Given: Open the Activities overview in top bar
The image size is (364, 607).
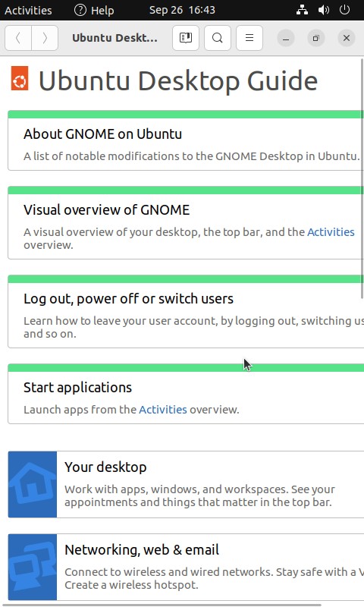Looking at the screenshot, I should (28, 10).
